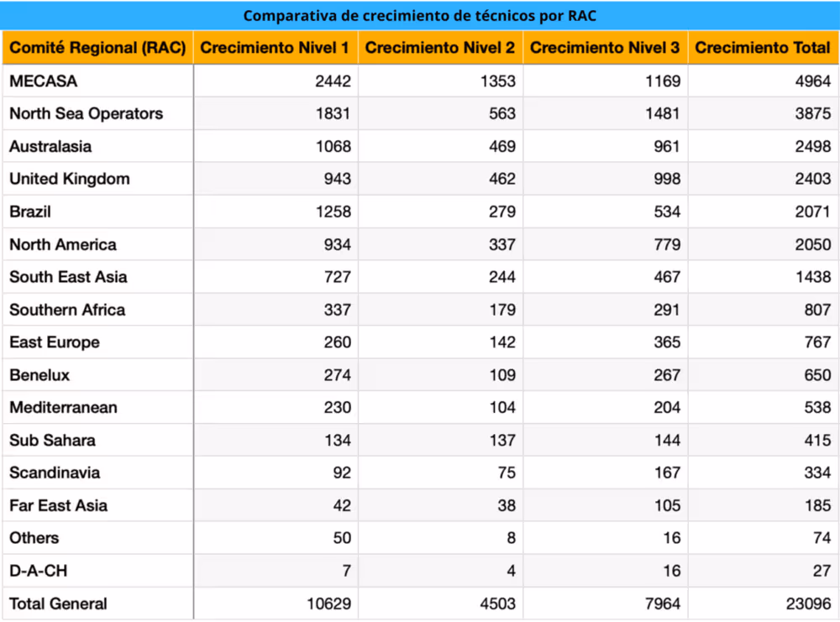
Task: Select Australasia Nivel 1 value 1068
Action: (x=333, y=146)
